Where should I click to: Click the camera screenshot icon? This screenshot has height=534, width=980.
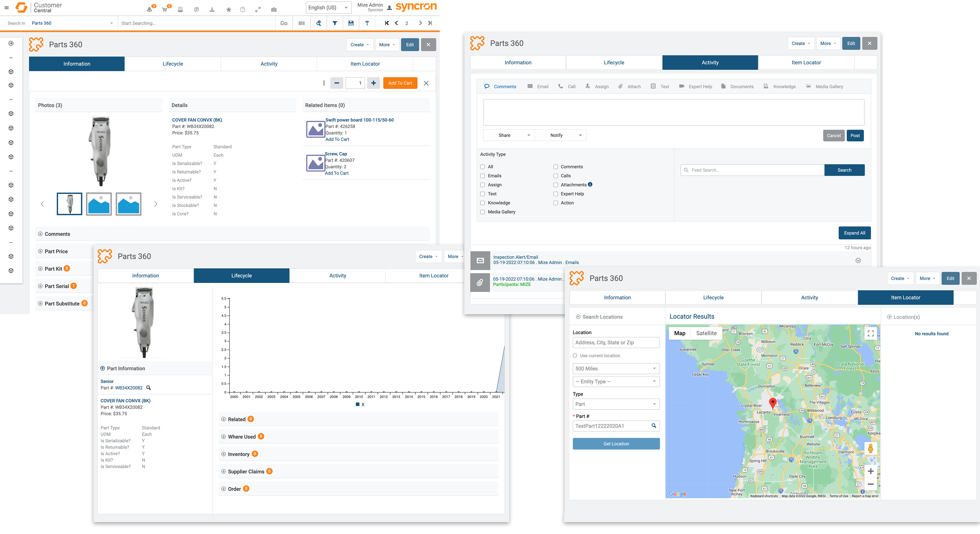click(274, 10)
